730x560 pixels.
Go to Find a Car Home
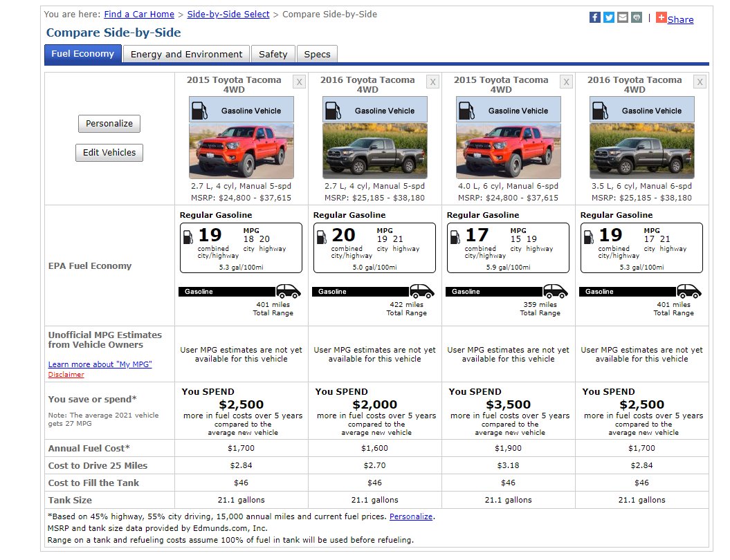139,15
